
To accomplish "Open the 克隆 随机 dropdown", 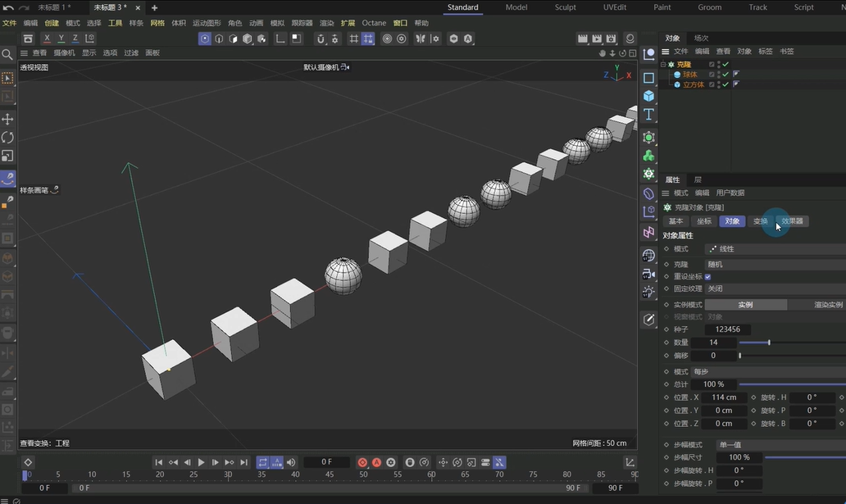I will pyautogui.click(x=775, y=265).
